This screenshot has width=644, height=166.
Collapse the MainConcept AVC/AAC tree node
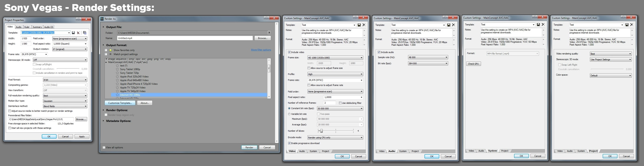(106, 62)
